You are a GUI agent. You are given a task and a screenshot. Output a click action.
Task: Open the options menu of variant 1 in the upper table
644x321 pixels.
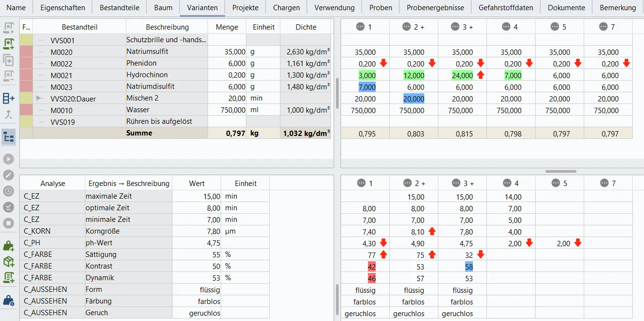tap(360, 27)
